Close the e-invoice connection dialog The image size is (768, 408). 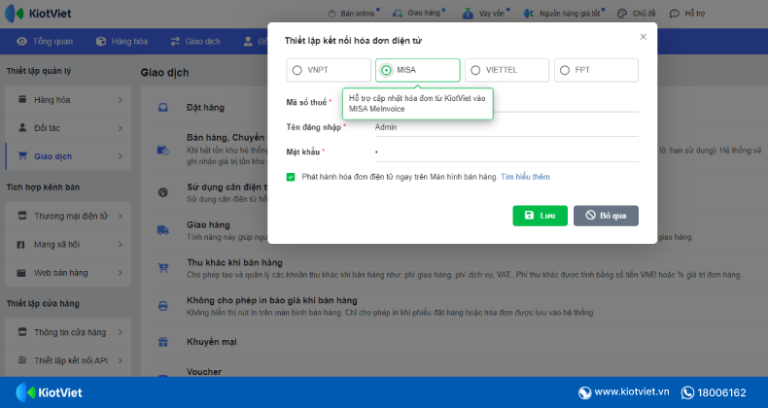tap(643, 37)
